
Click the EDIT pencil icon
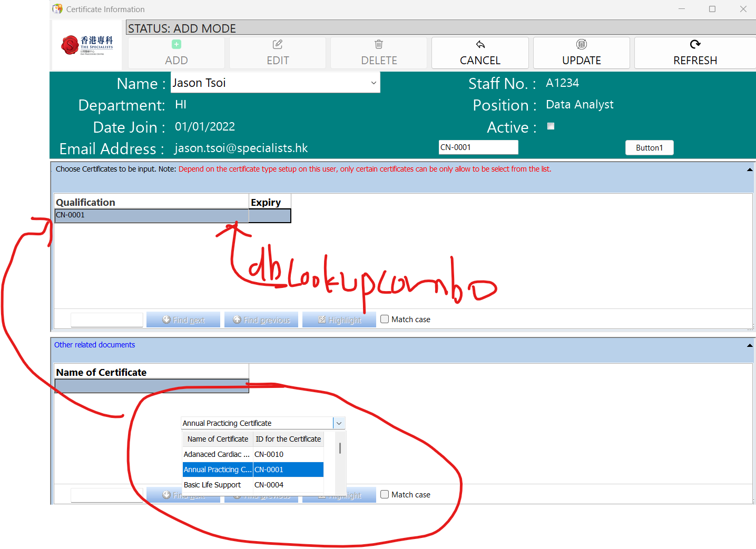278,45
